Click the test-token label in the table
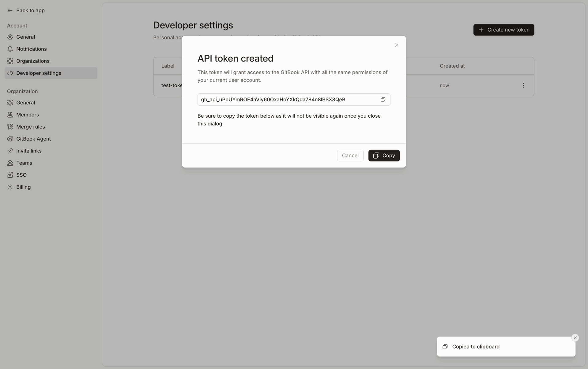Screen dimensions: 588x369 pos(171,85)
